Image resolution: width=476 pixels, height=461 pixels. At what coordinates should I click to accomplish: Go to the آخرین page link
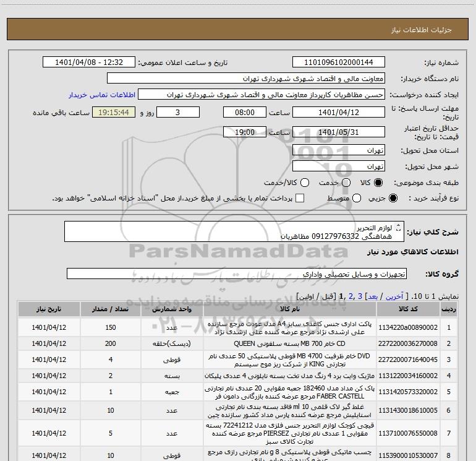[394, 296]
